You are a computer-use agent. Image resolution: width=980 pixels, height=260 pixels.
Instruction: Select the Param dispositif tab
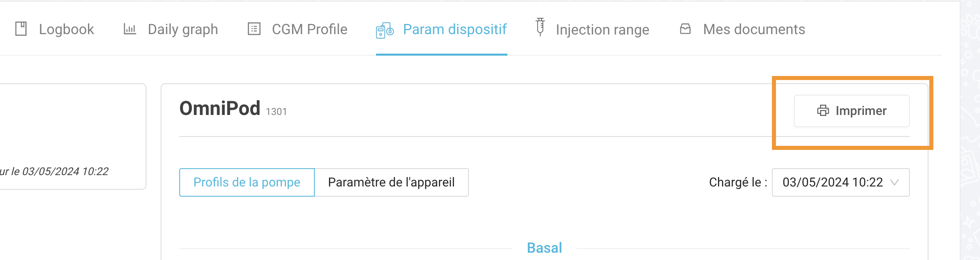pos(441,29)
